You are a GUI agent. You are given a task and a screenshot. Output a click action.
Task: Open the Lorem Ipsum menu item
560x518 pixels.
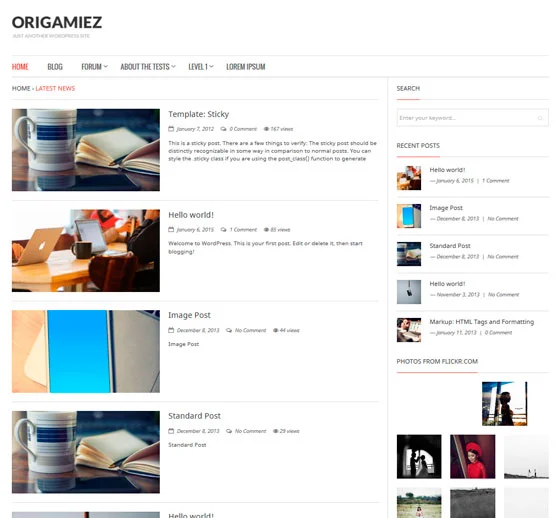pos(246,67)
